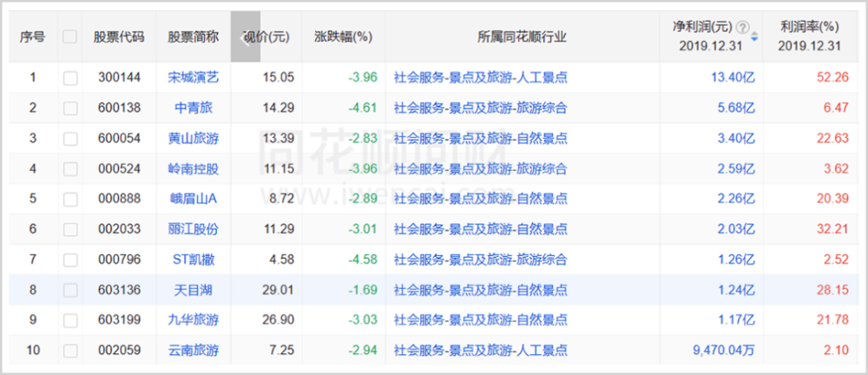Screen dimensions: 868x375
Task: Check the 云南旅游 row checkbox
Action: pyautogui.click(x=69, y=351)
